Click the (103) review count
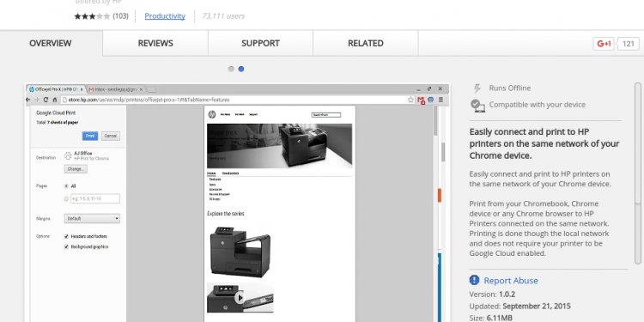 click(x=120, y=16)
